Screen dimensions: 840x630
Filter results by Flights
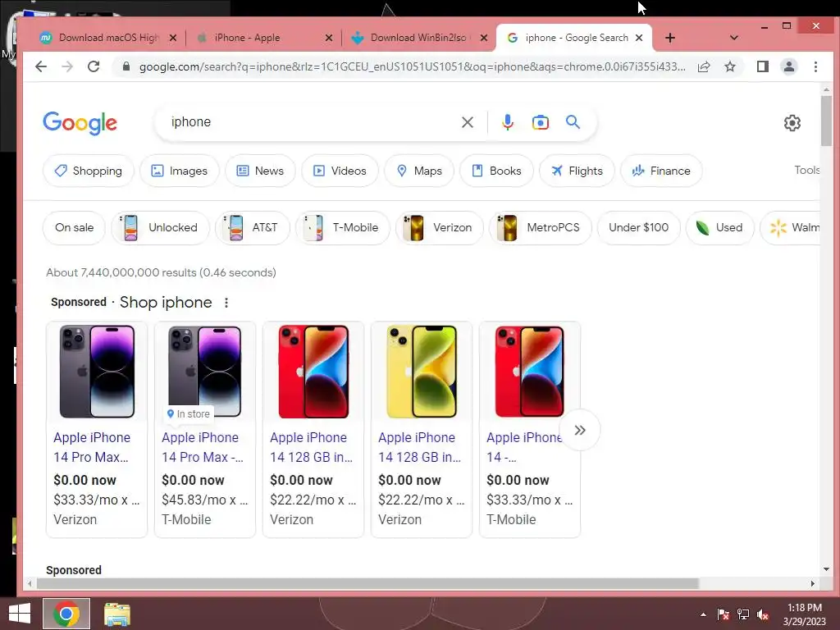tap(577, 171)
